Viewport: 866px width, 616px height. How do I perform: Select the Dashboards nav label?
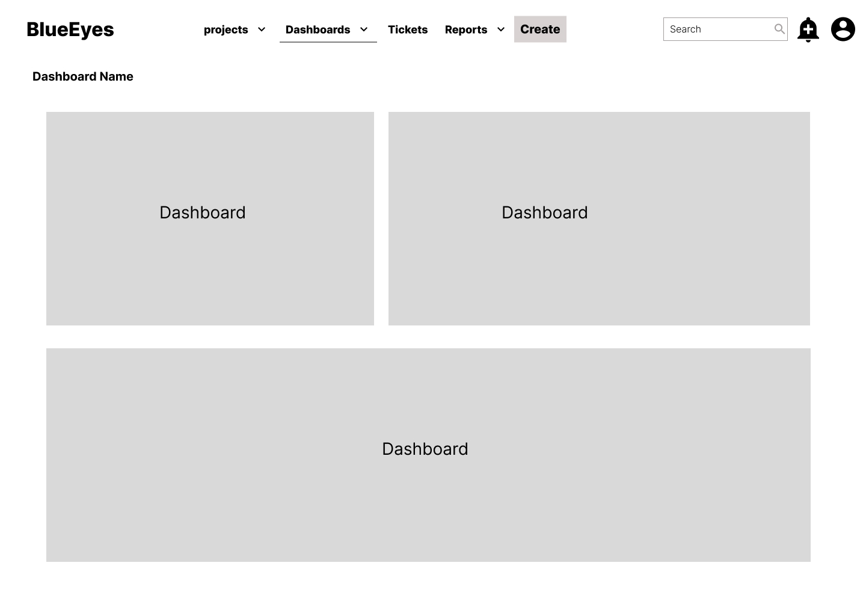pos(318,29)
